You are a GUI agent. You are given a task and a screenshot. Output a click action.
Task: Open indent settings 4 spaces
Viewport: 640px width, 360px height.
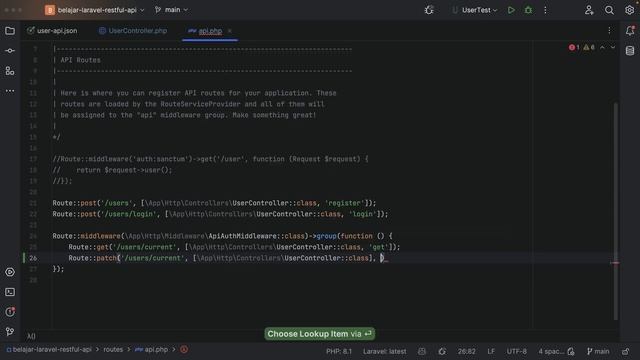551,351
